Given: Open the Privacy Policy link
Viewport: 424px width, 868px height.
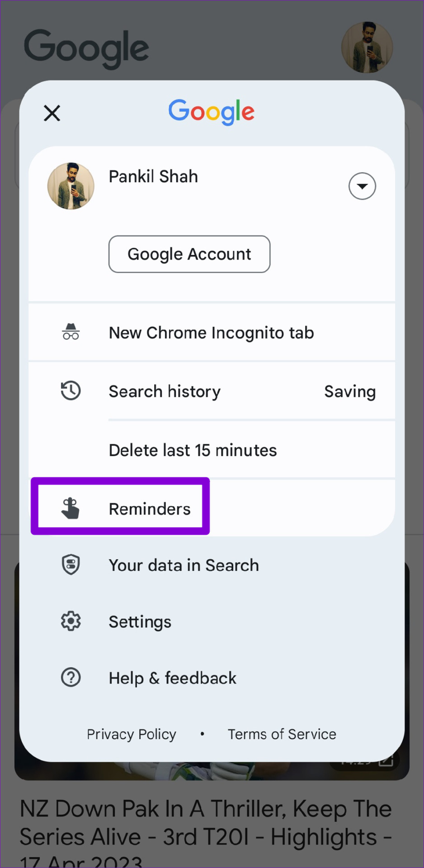Looking at the screenshot, I should (x=132, y=734).
